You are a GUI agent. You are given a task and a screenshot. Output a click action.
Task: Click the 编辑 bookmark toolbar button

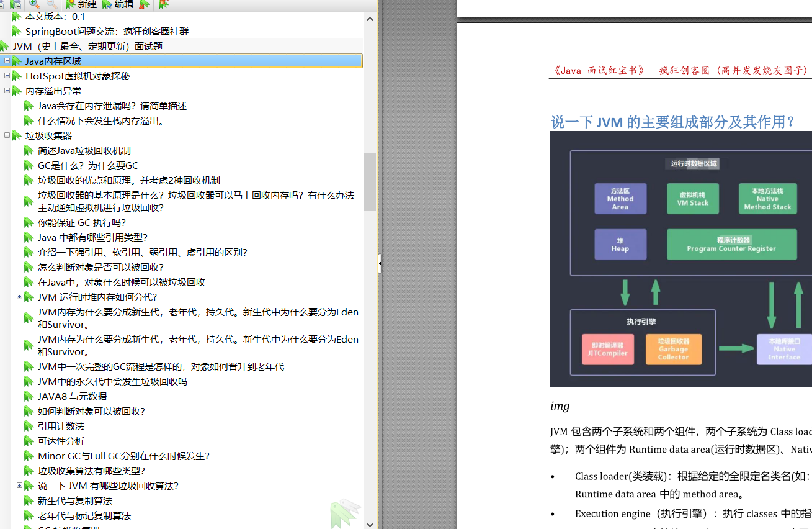pos(118,4)
